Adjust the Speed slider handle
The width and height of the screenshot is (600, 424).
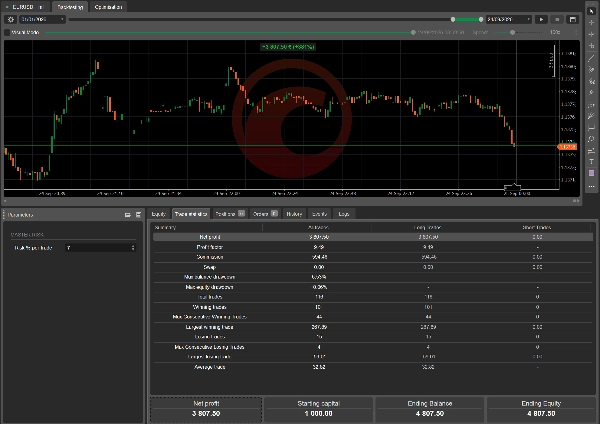click(x=512, y=33)
